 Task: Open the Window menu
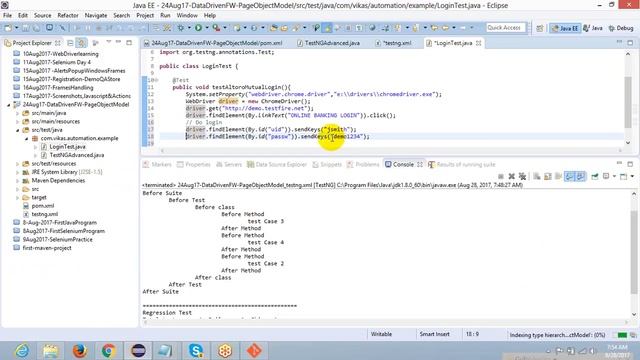[187, 16]
